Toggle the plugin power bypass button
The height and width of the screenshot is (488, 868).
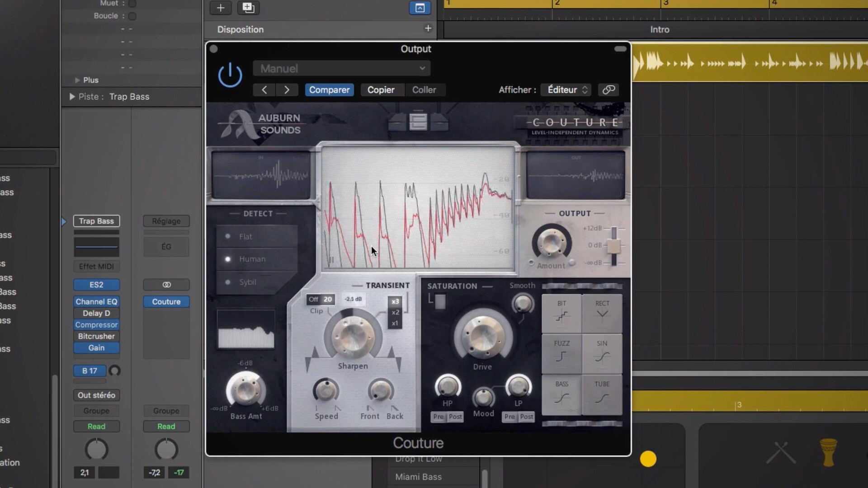(230, 75)
